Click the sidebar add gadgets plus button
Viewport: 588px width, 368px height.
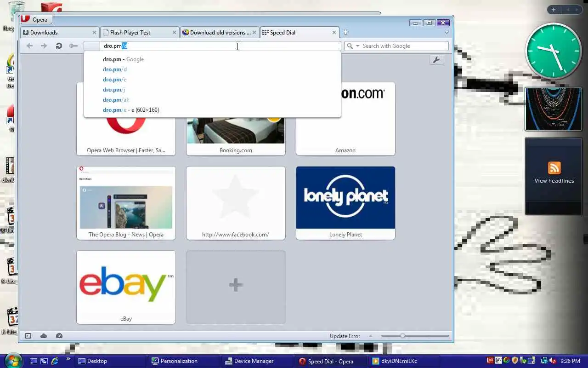[x=554, y=10]
